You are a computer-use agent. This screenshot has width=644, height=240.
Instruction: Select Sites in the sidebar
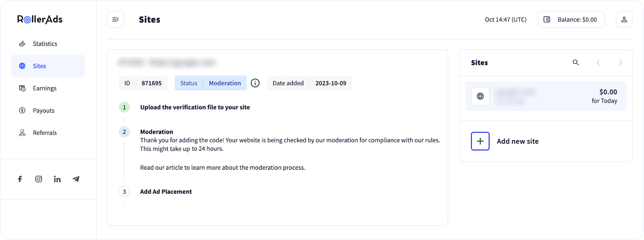[39, 66]
